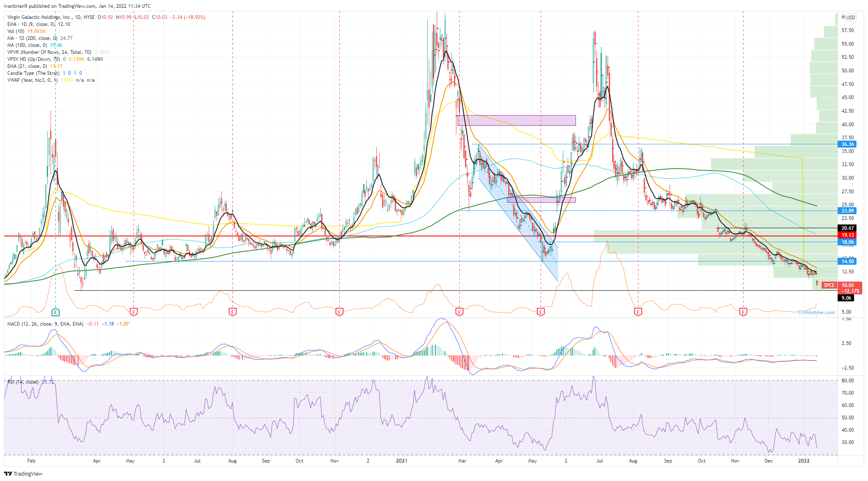The width and height of the screenshot is (868, 481).
Task: Open the earnings marker near Mar 2021
Action: [x=459, y=312]
